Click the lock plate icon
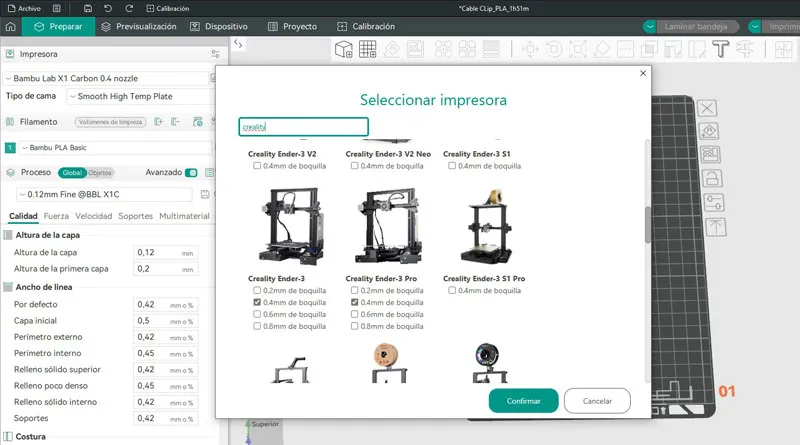800x445 pixels. point(712,178)
